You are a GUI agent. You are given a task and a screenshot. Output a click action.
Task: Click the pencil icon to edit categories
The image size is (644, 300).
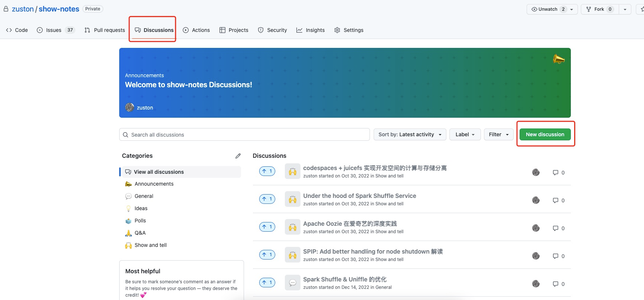coord(238,156)
